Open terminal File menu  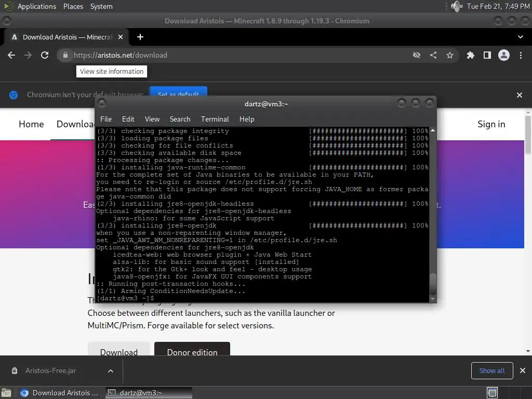pos(106,119)
